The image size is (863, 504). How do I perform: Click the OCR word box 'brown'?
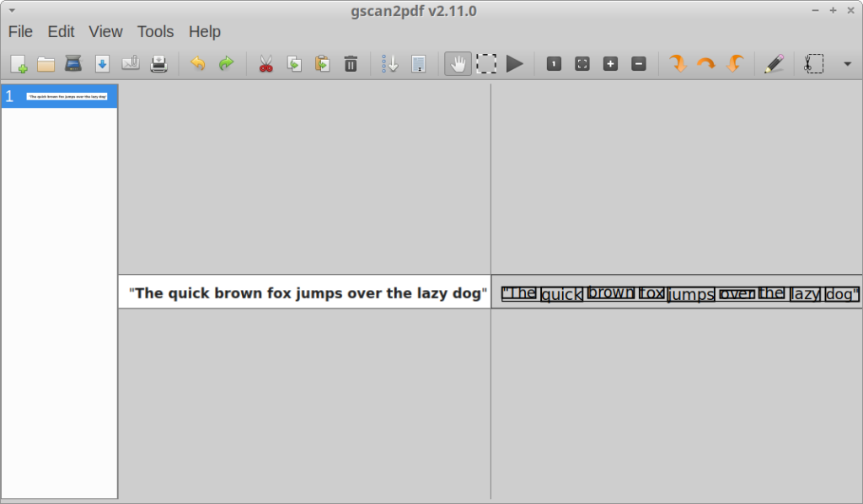[611, 292]
